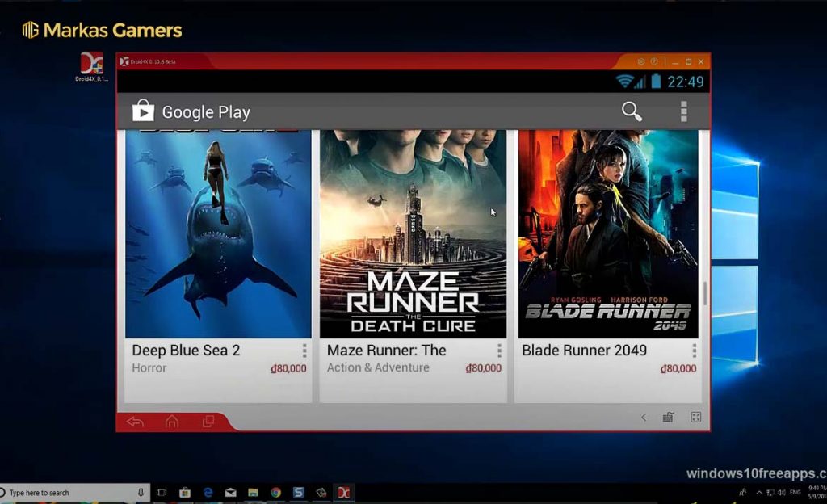Tap the recent apps button in Droid4X
The width and height of the screenshot is (827, 504).
(x=208, y=422)
